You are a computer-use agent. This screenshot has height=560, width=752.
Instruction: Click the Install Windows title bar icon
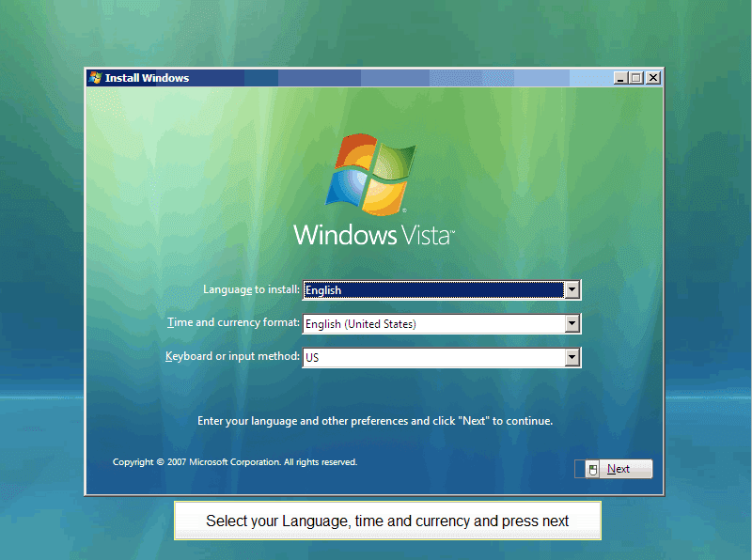click(96, 78)
